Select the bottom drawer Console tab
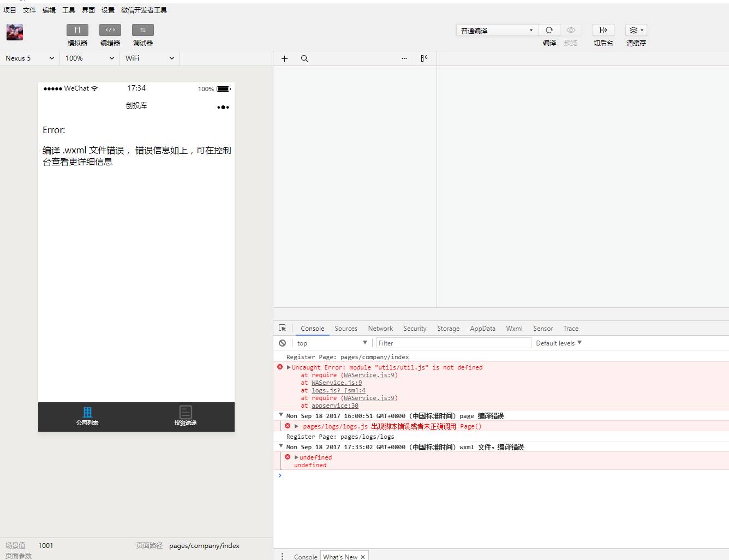 pyautogui.click(x=306, y=557)
